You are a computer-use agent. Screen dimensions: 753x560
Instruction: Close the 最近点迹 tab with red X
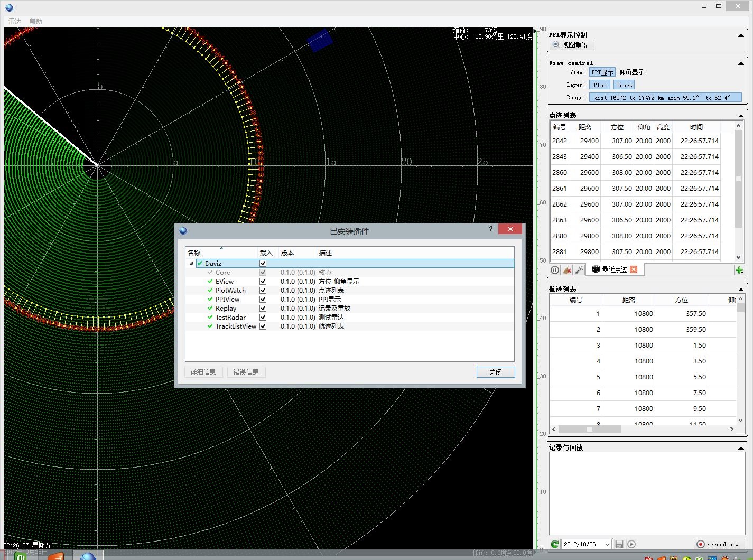tap(634, 269)
